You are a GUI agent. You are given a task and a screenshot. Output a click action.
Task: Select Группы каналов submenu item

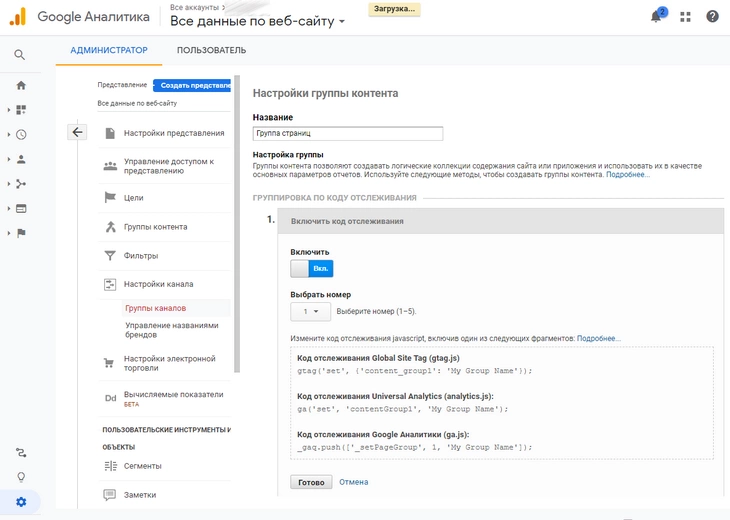(x=155, y=308)
